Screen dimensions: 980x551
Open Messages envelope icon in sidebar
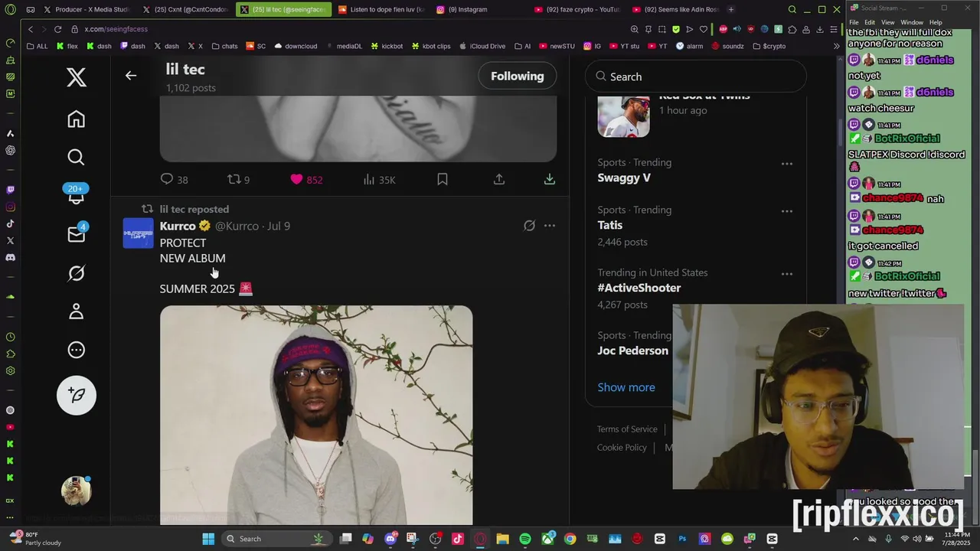pyautogui.click(x=76, y=234)
